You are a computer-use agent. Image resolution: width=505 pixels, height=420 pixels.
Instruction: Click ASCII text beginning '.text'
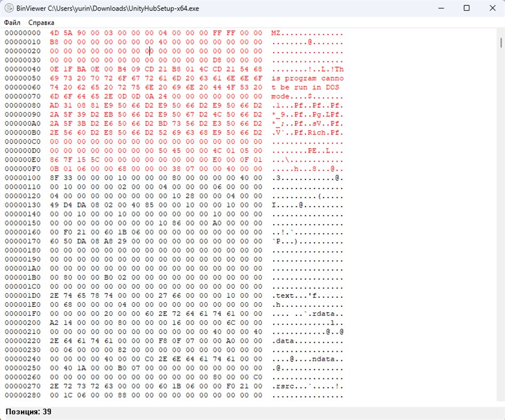point(308,296)
